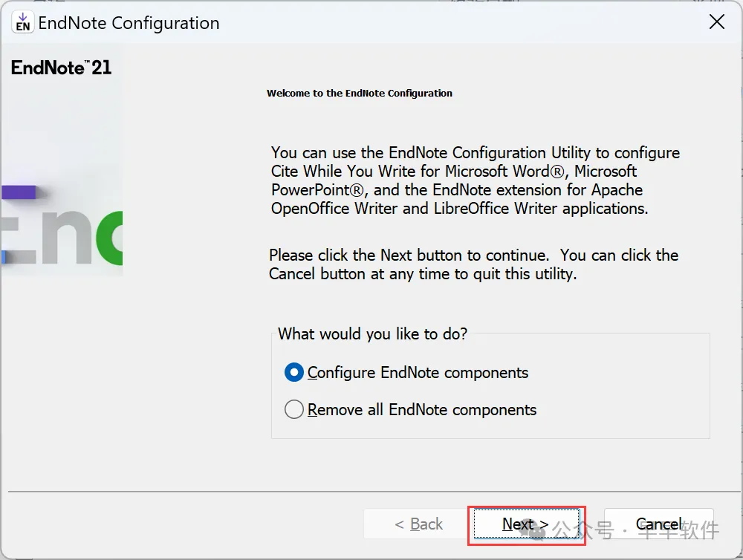Click the "EndNote Configuration" title bar text
Image resolution: width=743 pixels, height=560 pixels.
(129, 23)
